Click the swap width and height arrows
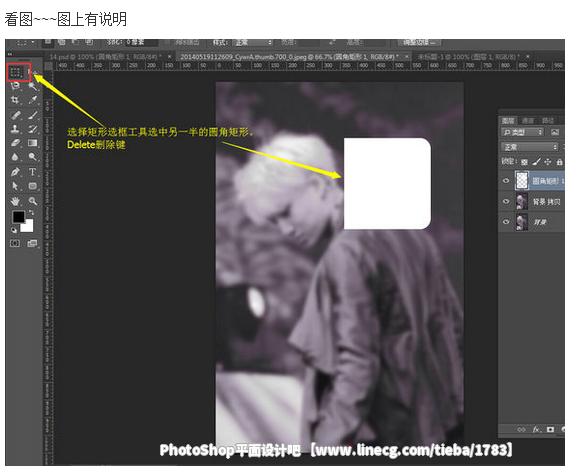 (x=332, y=43)
